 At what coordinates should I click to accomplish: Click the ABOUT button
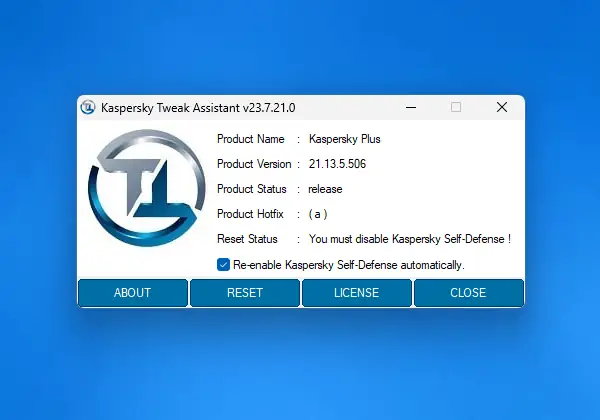click(133, 293)
